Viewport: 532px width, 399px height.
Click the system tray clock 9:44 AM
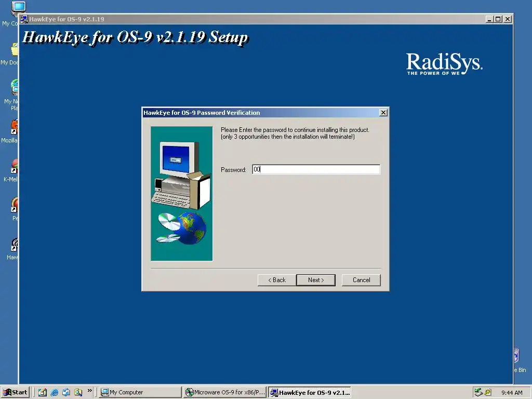tap(512, 393)
